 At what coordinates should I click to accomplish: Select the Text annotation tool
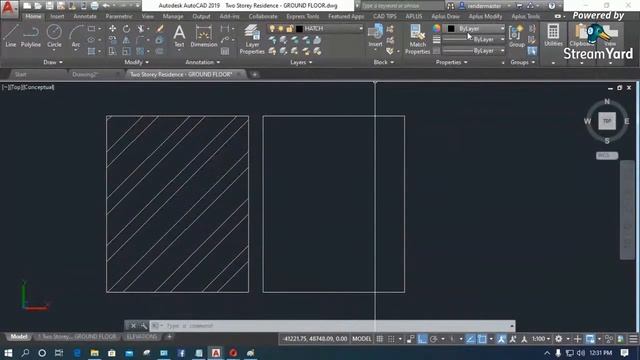click(179, 36)
